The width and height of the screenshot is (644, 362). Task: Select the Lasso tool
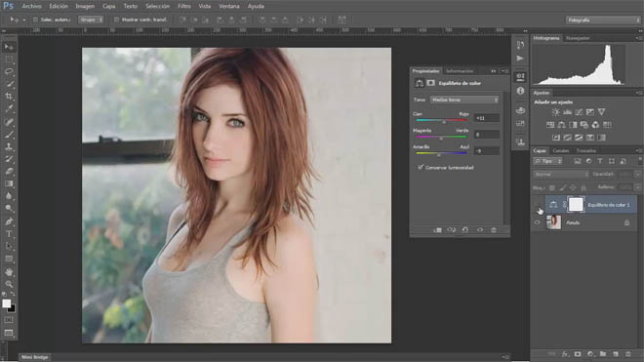[x=9, y=71]
